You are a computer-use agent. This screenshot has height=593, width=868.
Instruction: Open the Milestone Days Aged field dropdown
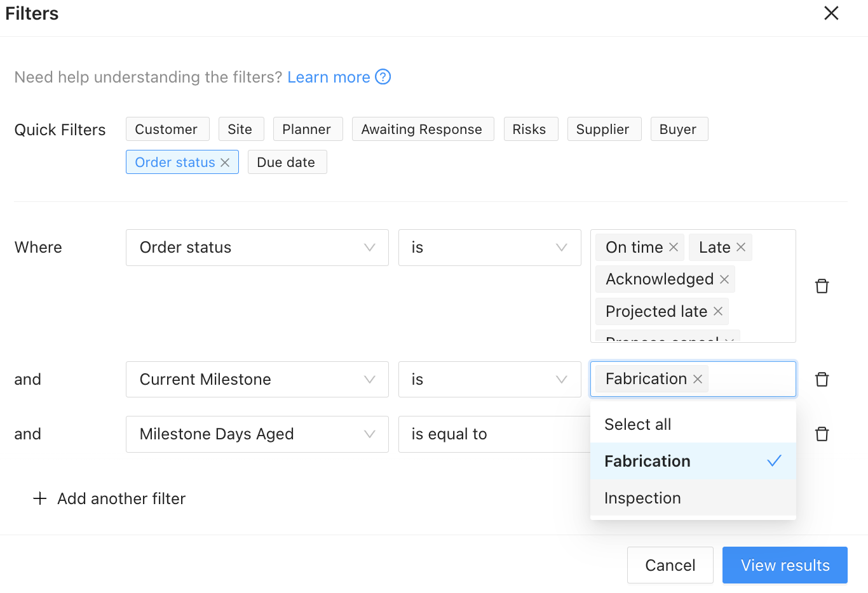tap(257, 434)
